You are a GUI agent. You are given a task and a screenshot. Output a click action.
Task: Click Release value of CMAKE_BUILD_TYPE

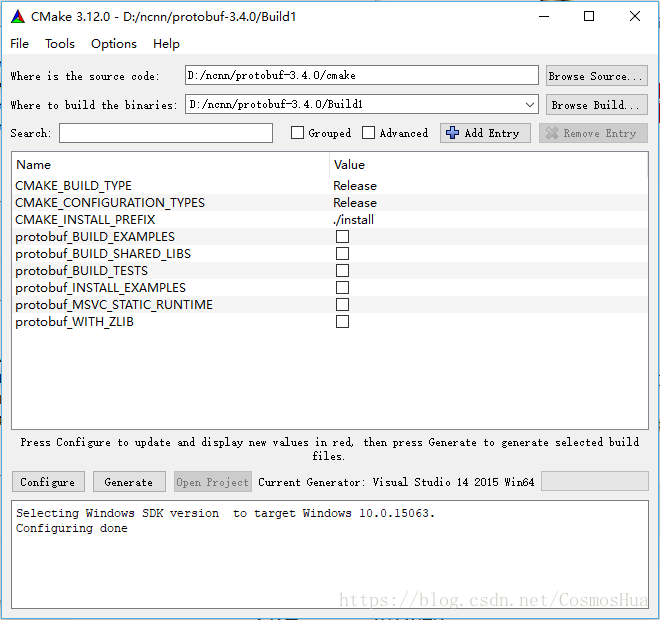355,186
